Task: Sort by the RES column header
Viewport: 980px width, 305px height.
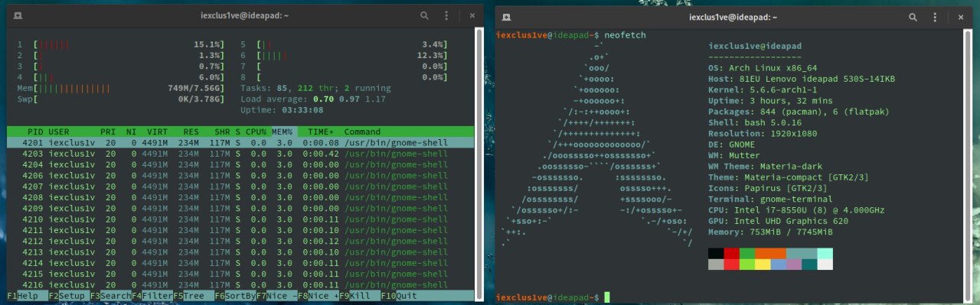Action: [191, 131]
